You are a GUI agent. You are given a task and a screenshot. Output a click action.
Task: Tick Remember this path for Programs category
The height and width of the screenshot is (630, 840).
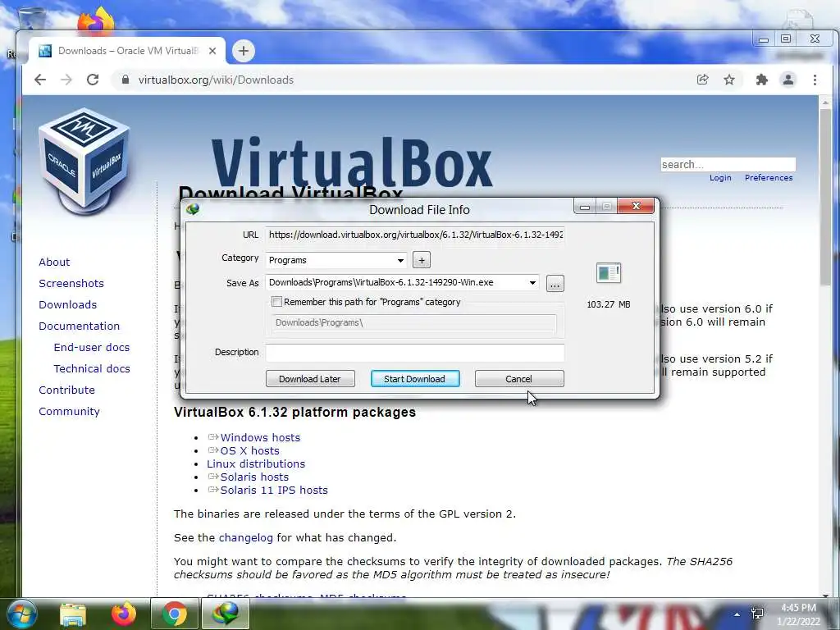click(x=277, y=302)
